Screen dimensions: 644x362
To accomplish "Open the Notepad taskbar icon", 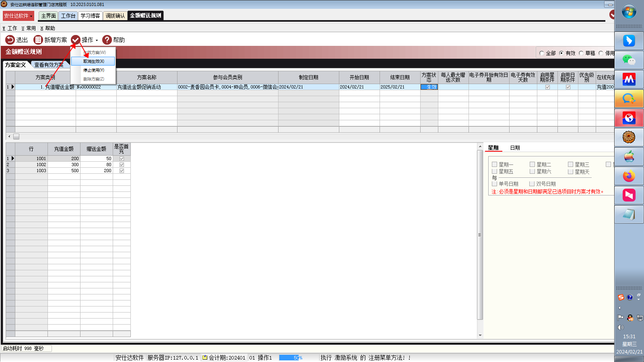I will tap(629, 214).
